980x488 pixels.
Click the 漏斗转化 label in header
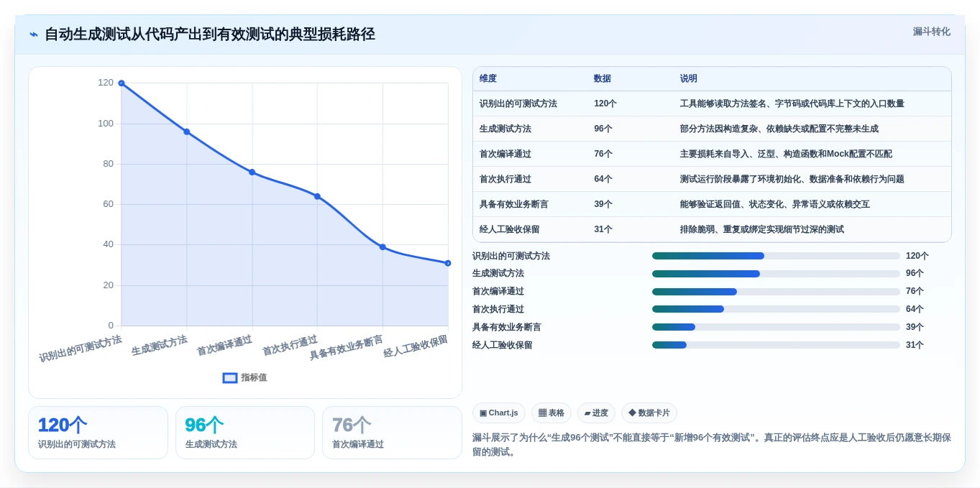click(931, 32)
